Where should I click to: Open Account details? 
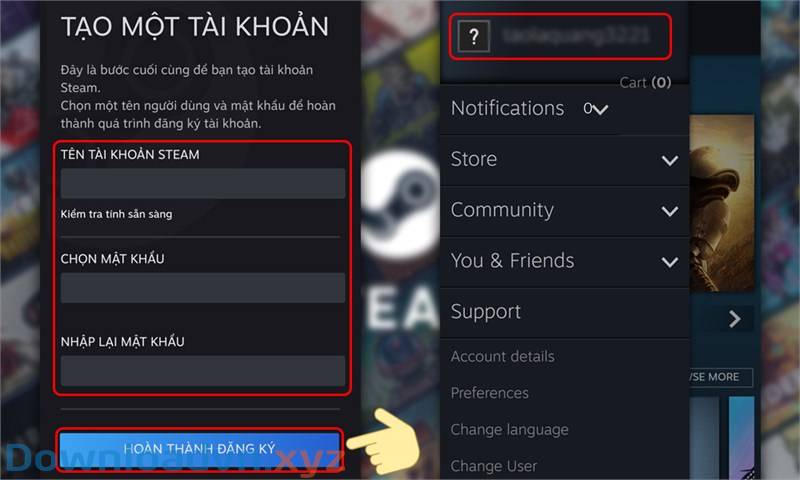point(503,357)
